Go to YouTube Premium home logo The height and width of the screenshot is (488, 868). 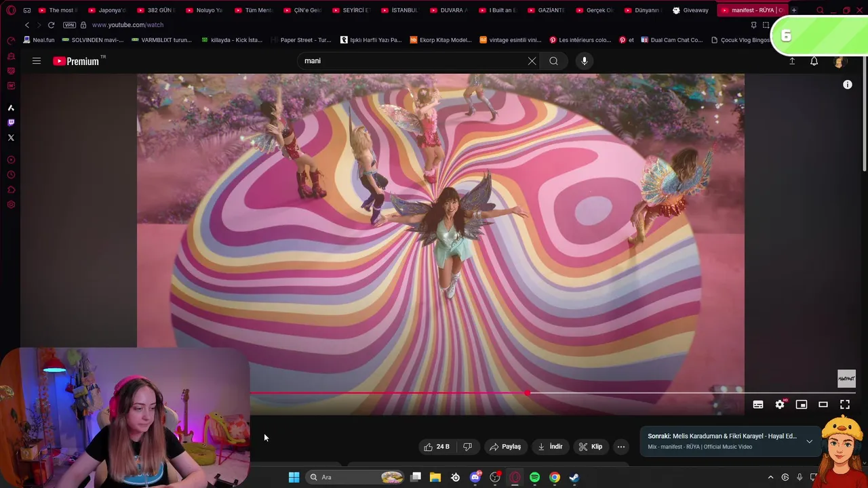coord(77,61)
